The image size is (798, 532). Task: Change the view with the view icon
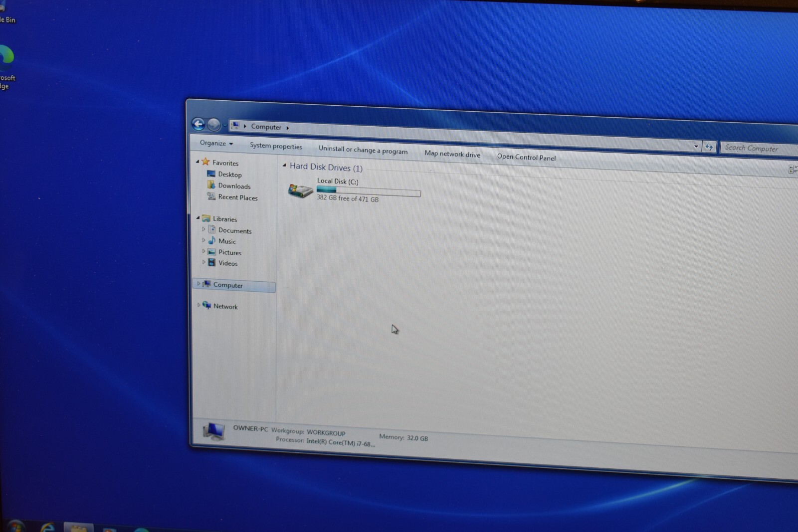[x=792, y=170]
